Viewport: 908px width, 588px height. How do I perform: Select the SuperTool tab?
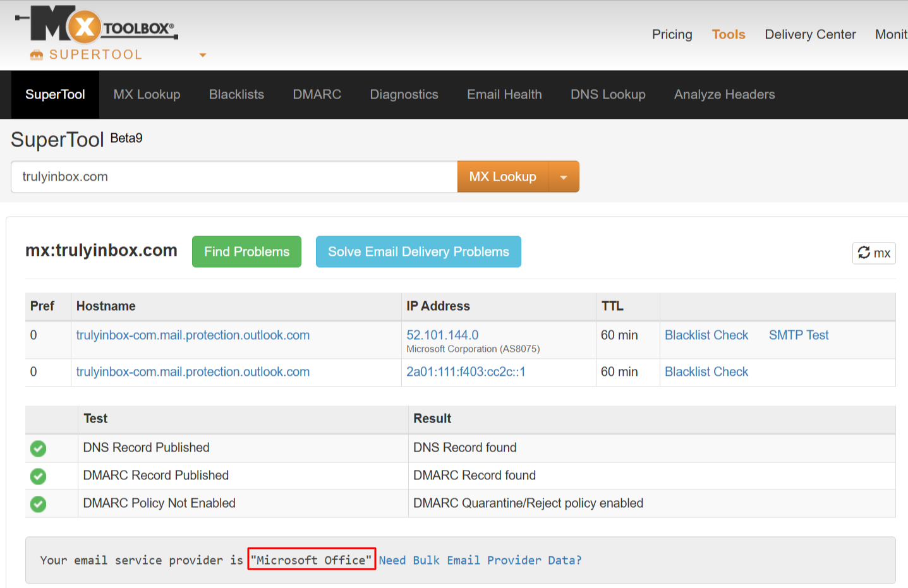click(x=55, y=95)
